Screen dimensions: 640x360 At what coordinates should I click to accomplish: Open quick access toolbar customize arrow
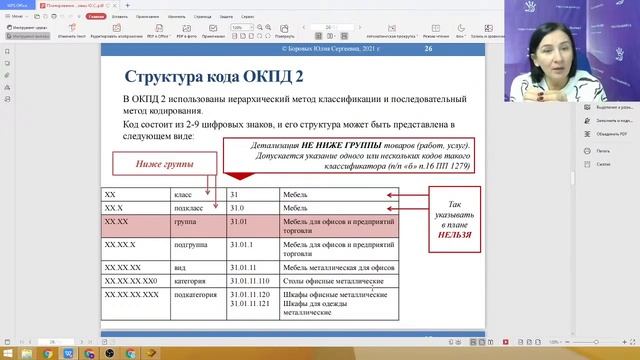79,16
